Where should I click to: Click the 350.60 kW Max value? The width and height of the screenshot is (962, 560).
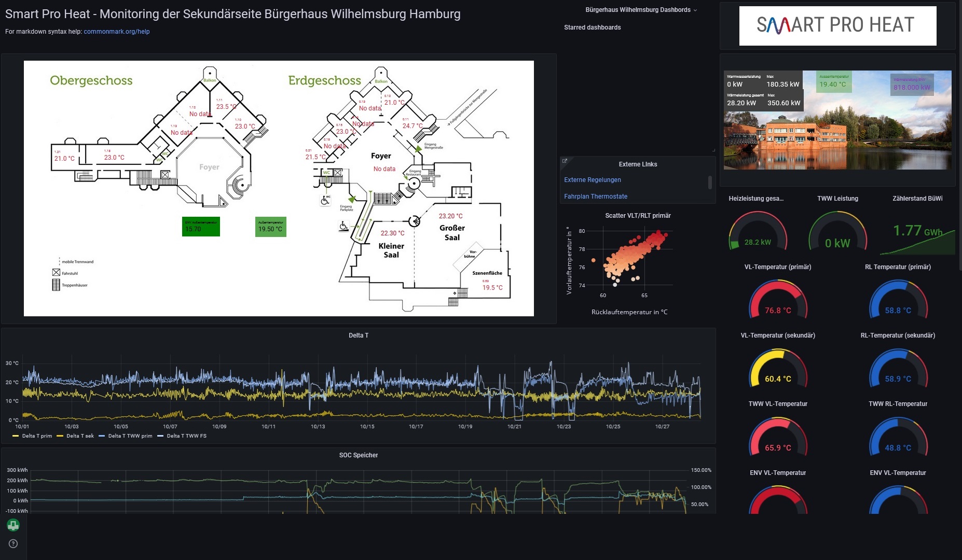pyautogui.click(x=784, y=103)
